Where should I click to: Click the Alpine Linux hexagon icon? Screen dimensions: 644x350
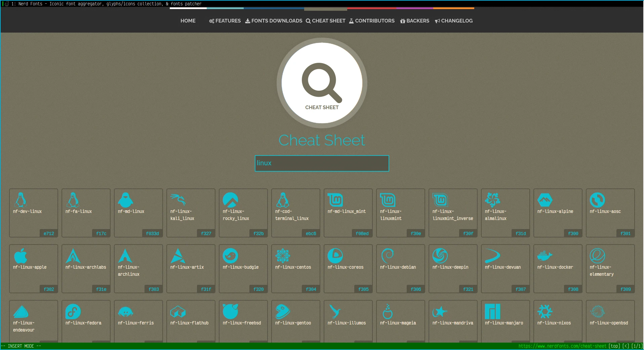click(545, 200)
